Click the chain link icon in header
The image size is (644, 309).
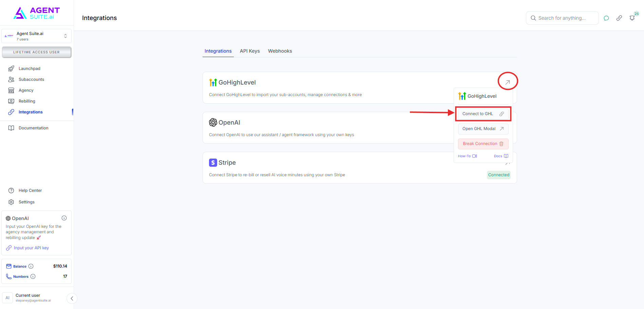[x=619, y=18]
